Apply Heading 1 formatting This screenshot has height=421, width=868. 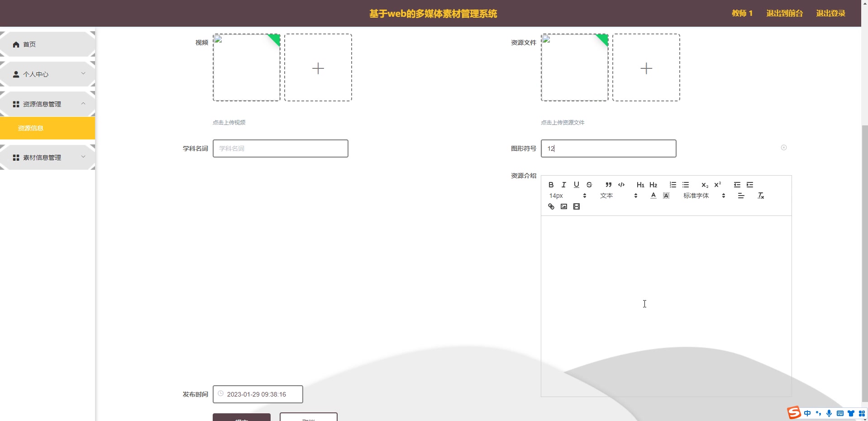pos(640,185)
